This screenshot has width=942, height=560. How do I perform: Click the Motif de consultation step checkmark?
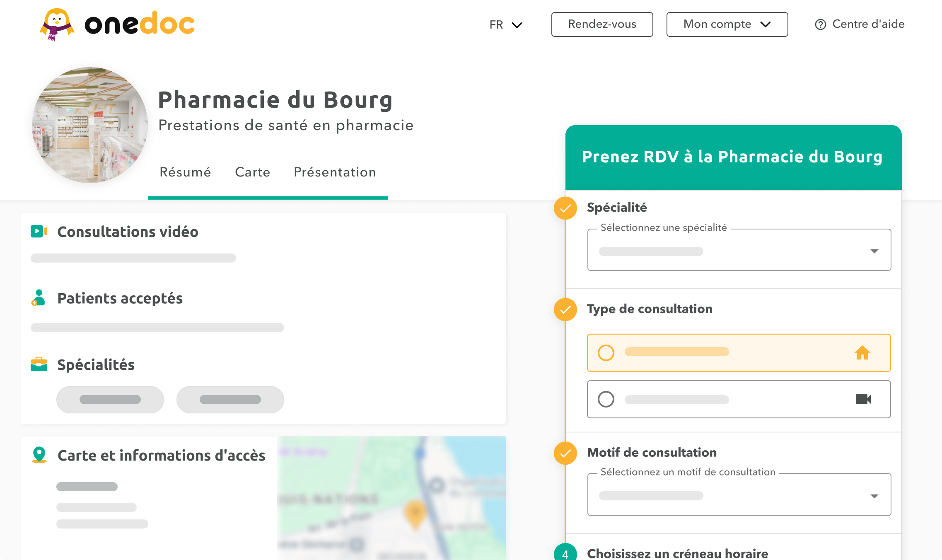565,453
